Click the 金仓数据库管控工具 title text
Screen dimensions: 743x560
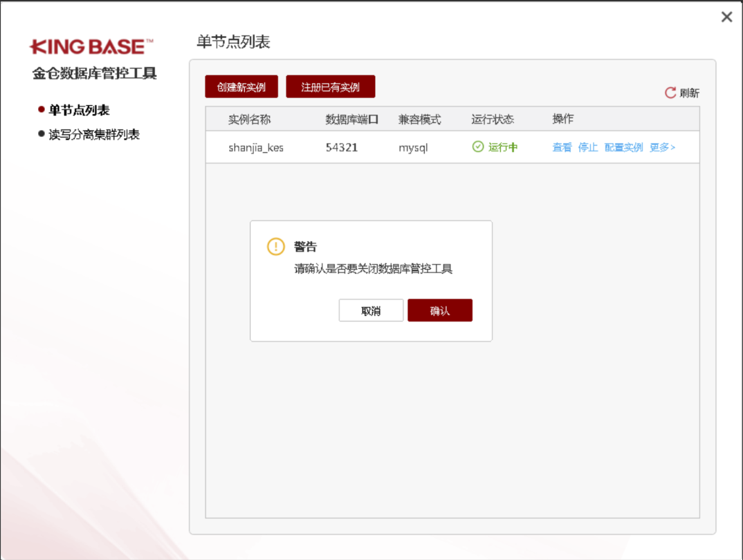point(94,73)
